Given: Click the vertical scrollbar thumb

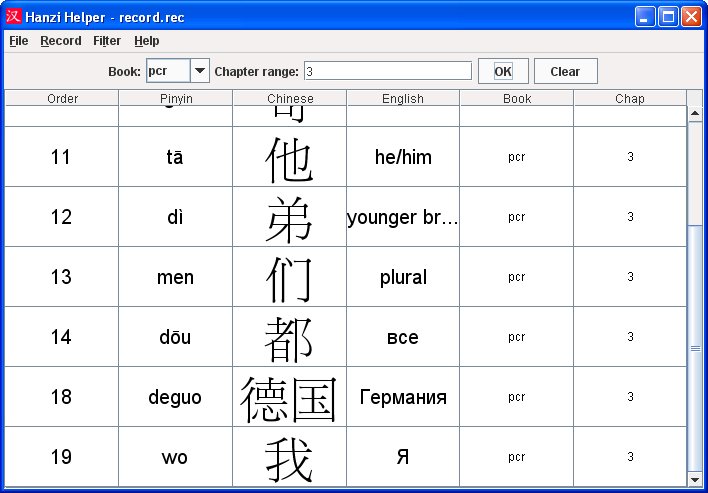Looking at the screenshot, I should [x=695, y=348].
